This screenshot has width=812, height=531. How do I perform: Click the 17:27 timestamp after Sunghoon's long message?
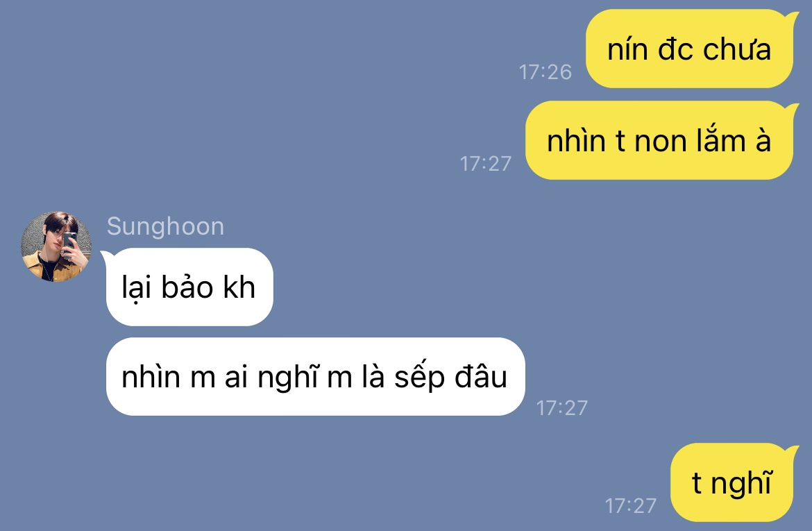[562, 408]
